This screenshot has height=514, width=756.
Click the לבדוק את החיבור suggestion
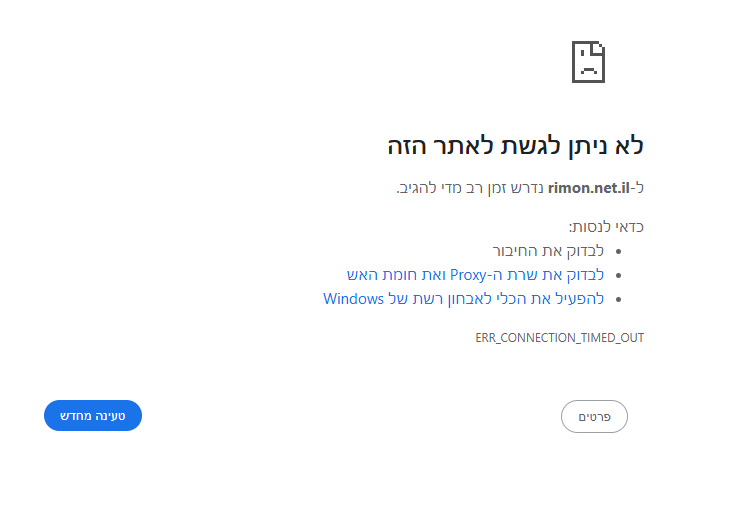pos(548,251)
